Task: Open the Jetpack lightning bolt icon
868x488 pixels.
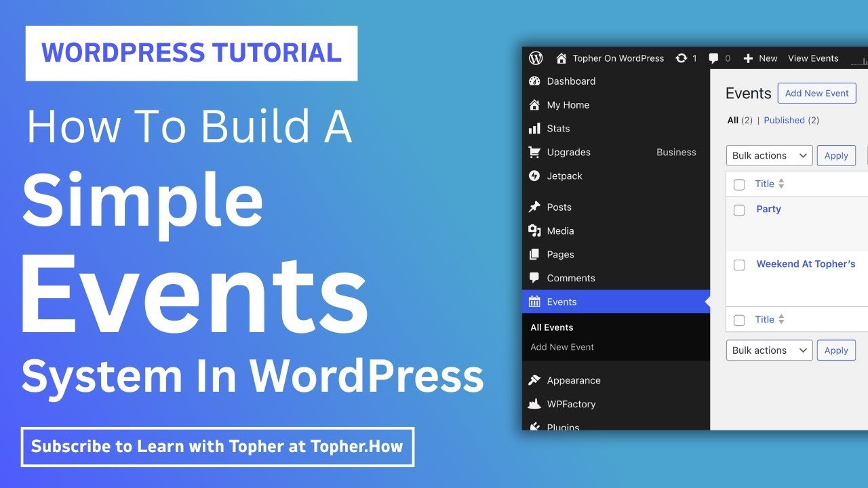Action: pyautogui.click(x=534, y=176)
